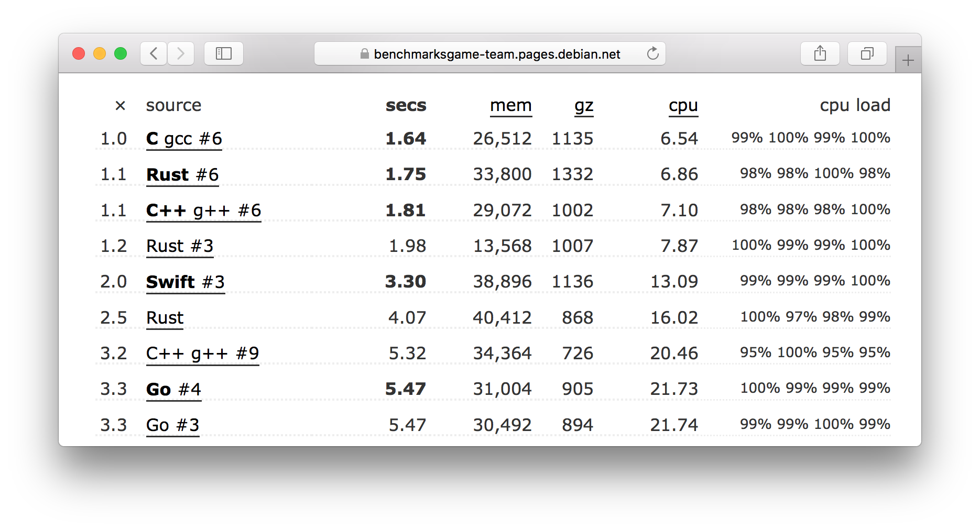Viewport: 980px width, 530px height.
Task: Go back with the Safari back arrow
Action: (x=154, y=53)
